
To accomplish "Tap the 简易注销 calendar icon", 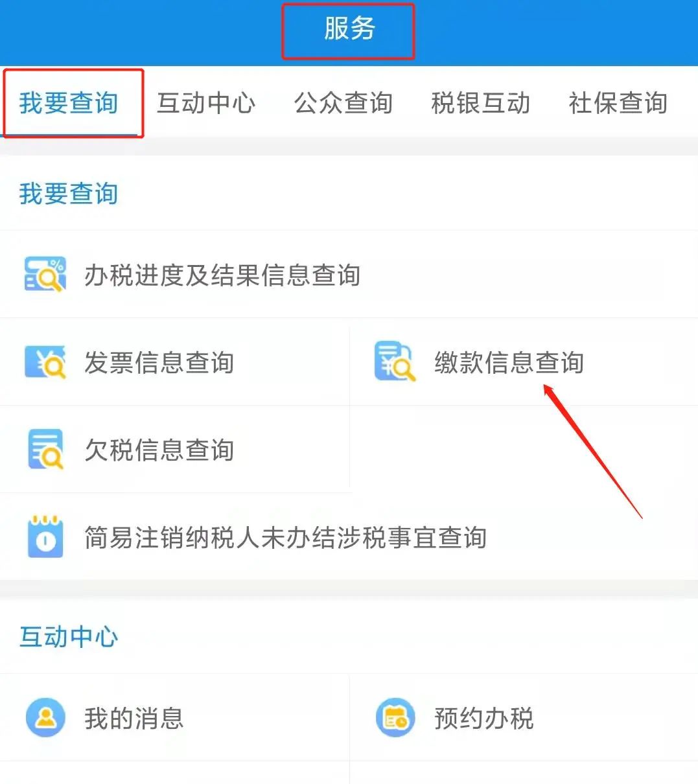I will pyautogui.click(x=45, y=536).
